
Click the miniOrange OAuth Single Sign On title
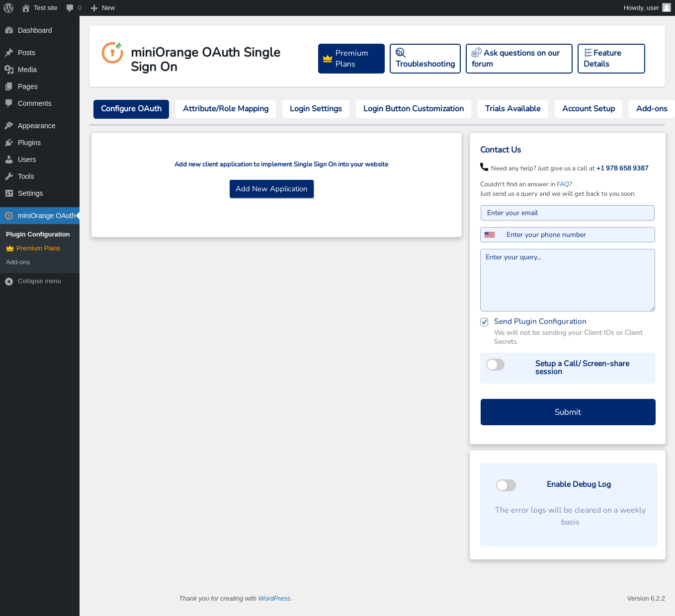pos(206,59)
